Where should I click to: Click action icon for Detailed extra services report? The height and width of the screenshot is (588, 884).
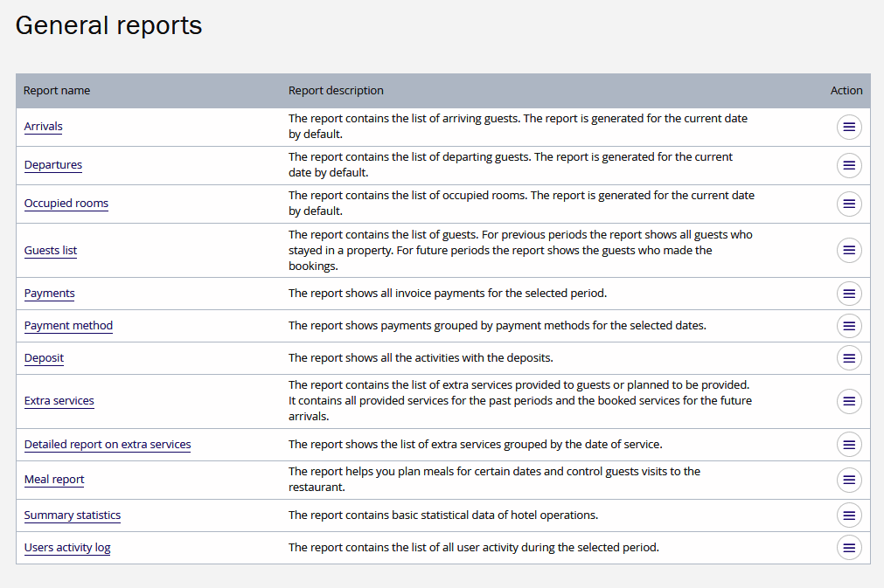point(848,445)
